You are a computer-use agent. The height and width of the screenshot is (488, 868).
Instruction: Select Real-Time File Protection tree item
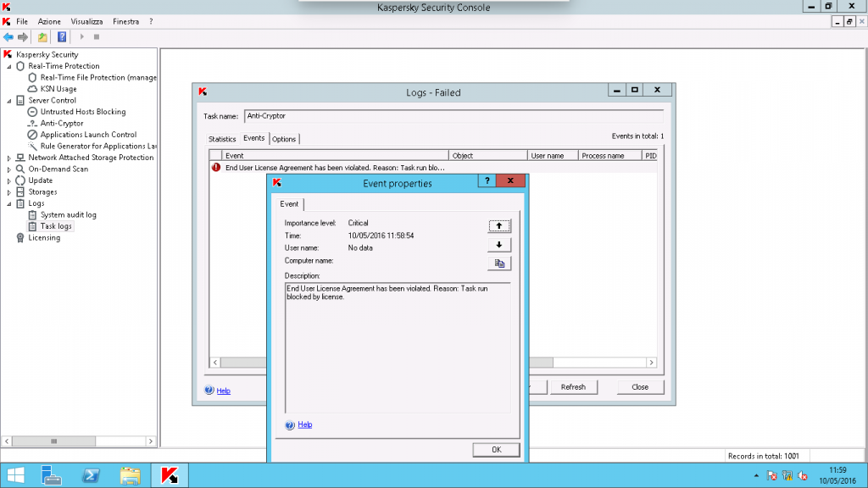(98, 77)
